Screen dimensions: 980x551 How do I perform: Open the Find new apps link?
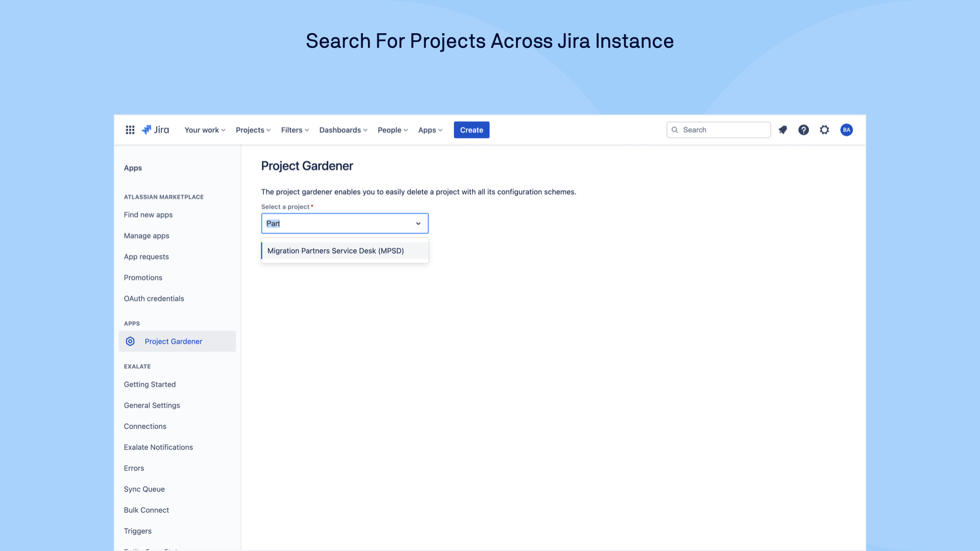click(148, 215)
